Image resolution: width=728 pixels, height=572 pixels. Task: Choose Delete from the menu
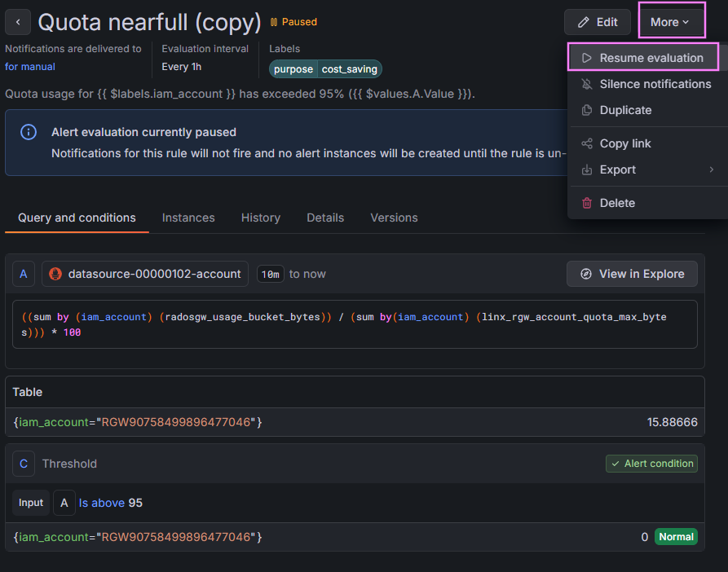pyautogui.click(x=647, y=203)
